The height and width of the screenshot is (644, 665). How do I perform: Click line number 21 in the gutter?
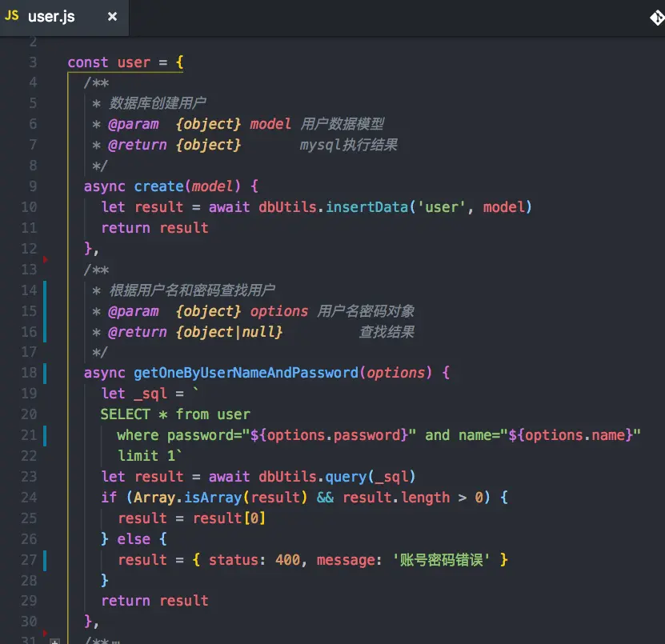[29, 435]
